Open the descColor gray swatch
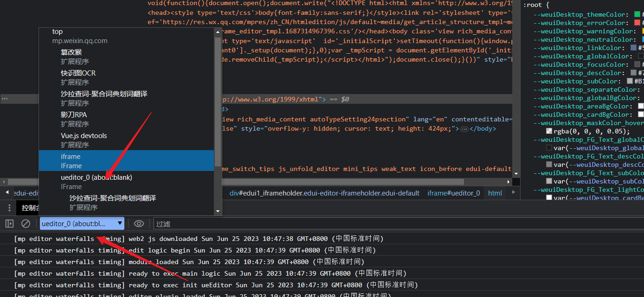The height and width of the screenshot is (297, 644). [633, 73]
